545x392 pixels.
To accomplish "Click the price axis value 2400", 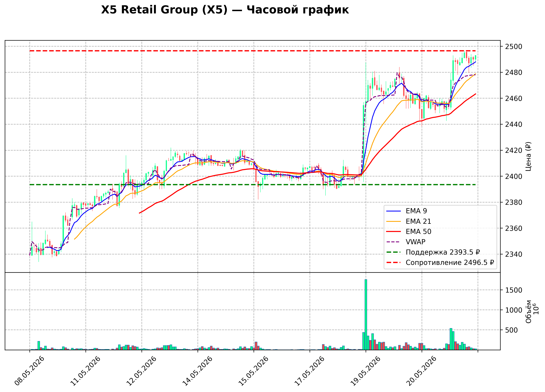I will [514, 176].
